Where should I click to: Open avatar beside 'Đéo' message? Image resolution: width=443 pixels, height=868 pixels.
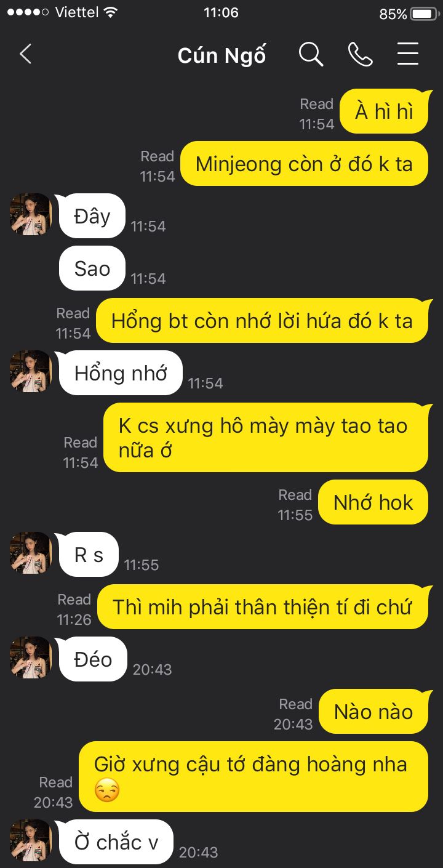click(x=30, y=657)
